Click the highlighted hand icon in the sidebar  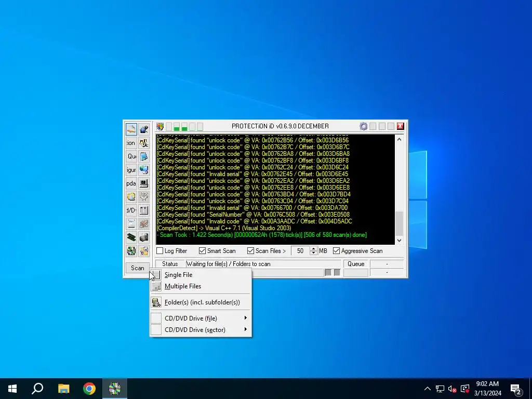(131, 129)
